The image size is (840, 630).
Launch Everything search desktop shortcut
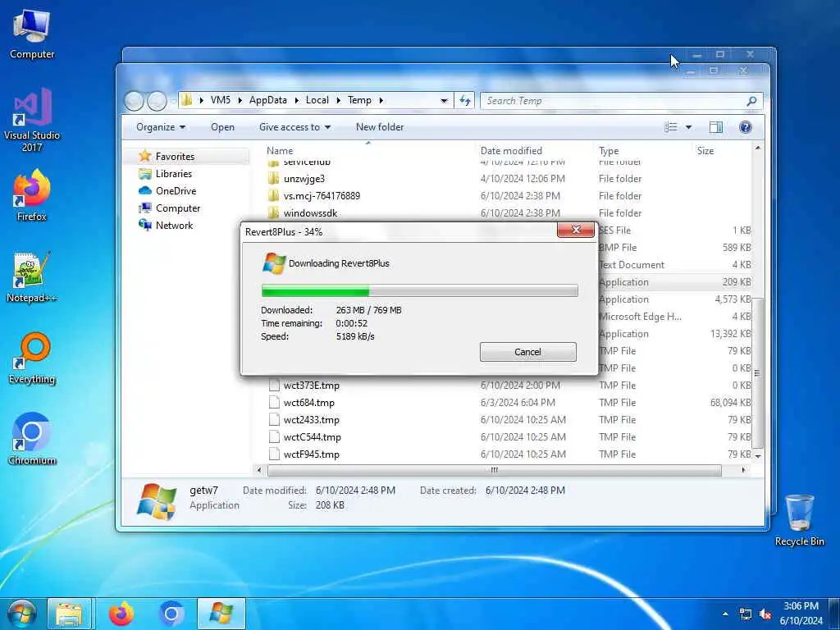(32, 359)
